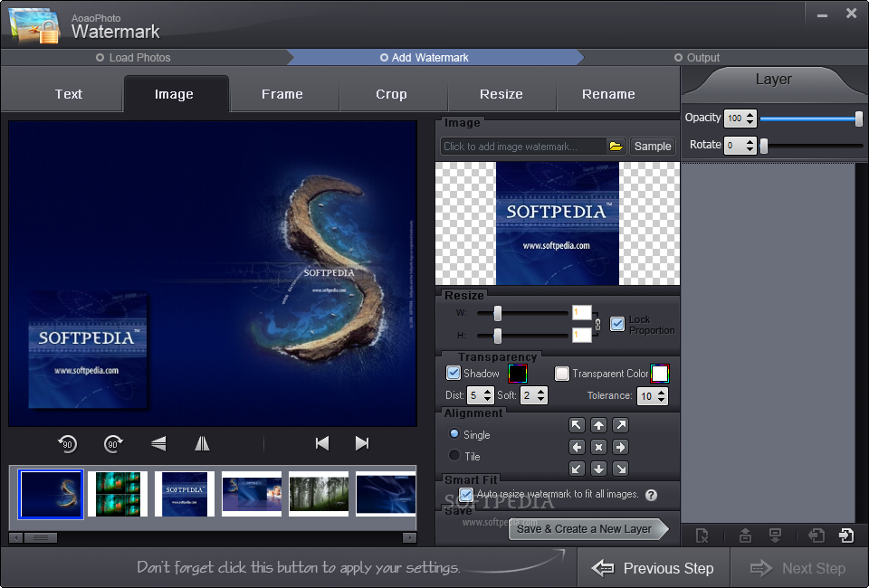
Task: Click the resize width value field
Action: [581, 313]
